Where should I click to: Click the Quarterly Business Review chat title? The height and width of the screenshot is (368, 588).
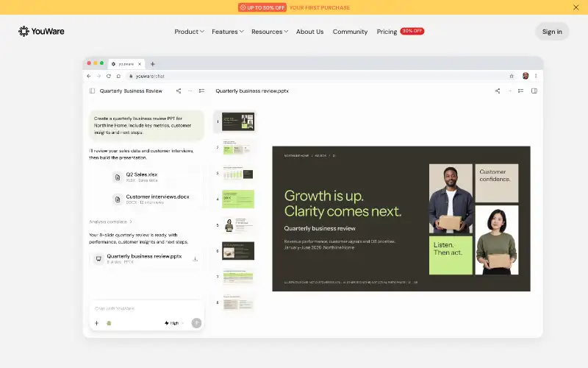131,91
